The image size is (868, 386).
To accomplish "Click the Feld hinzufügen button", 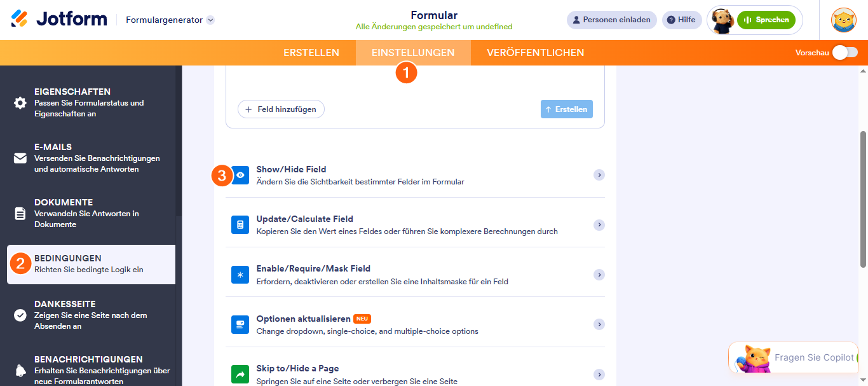I will point(281,109).
